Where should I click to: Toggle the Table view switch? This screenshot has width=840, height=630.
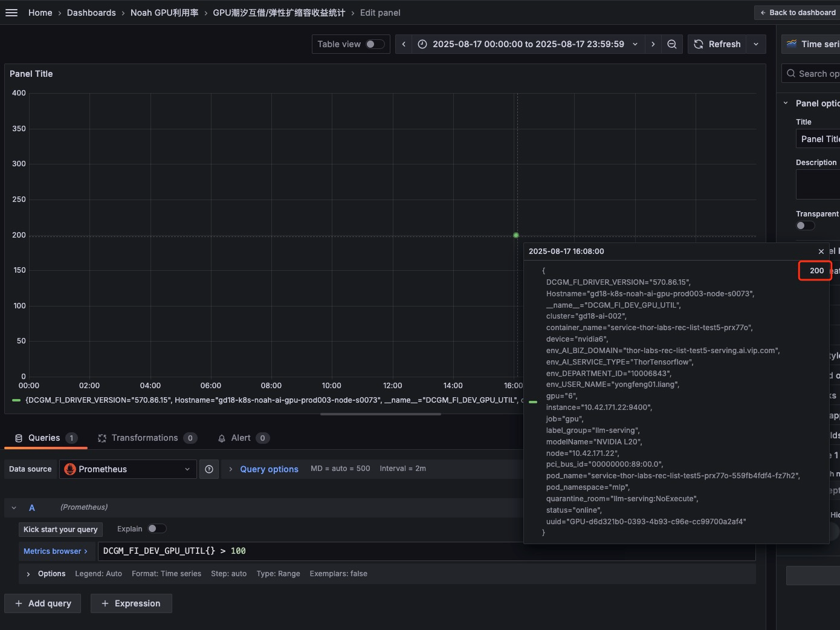(x=374, y=44)
